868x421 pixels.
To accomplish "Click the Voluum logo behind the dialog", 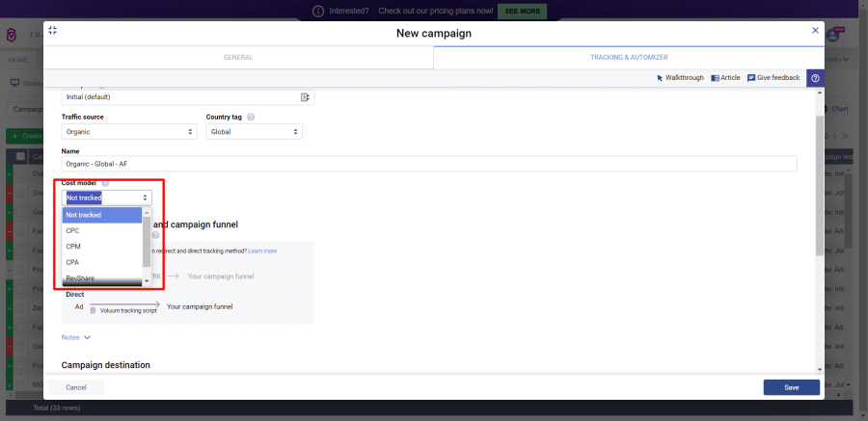I will (x=12, y=36).
